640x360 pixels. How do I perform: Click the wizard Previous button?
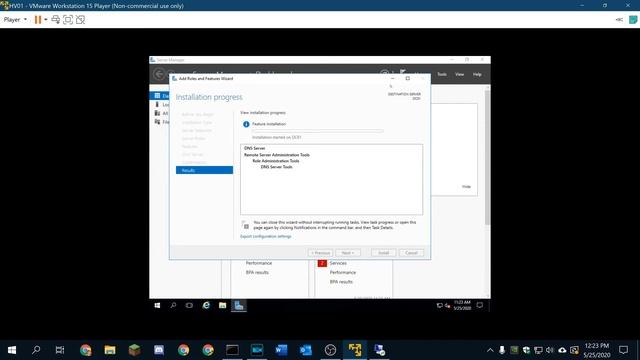pos(320,253)
